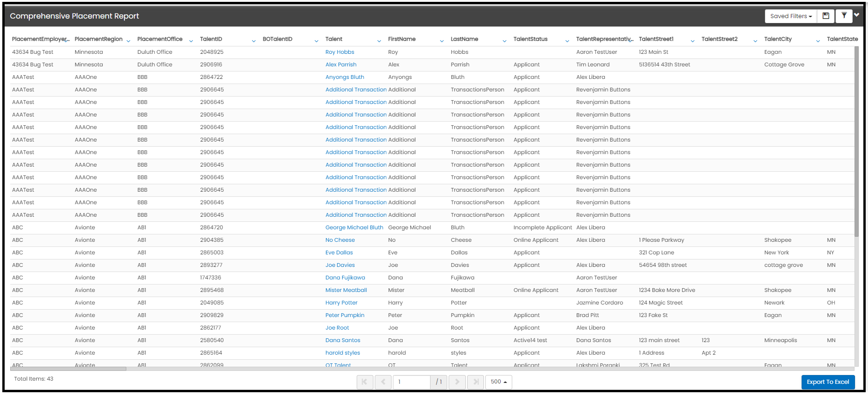Open LastName column menu chevron

(x=504, y=41)
